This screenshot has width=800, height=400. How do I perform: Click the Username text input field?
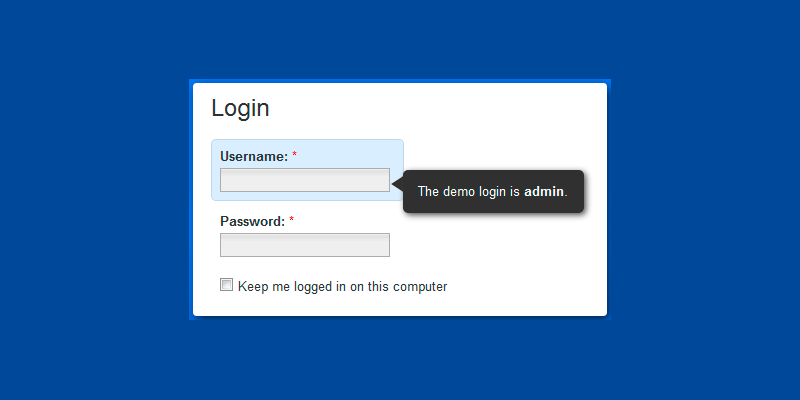pyautogui.click(x=304, y=180)
